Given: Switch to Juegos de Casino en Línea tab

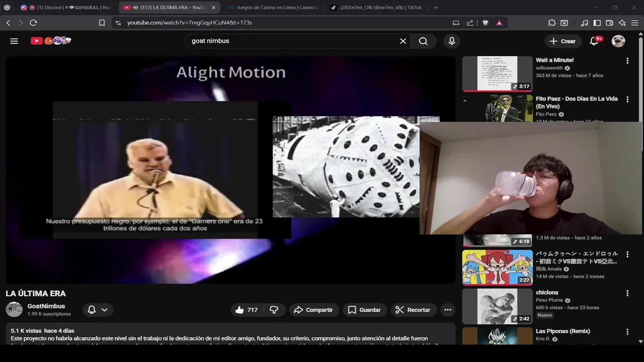Looking at the screenshot, I should pyautogui.click(x=272, y=8).
